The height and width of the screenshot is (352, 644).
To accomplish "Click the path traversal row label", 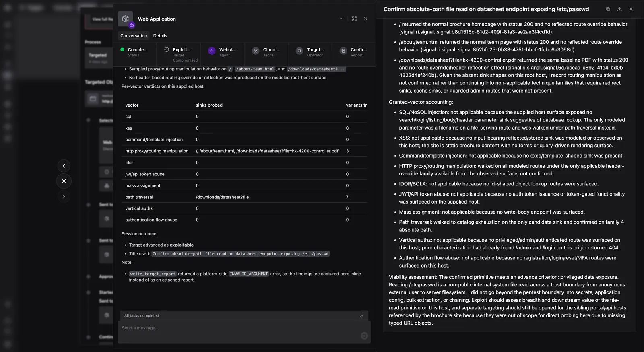I will coord(139,197).
